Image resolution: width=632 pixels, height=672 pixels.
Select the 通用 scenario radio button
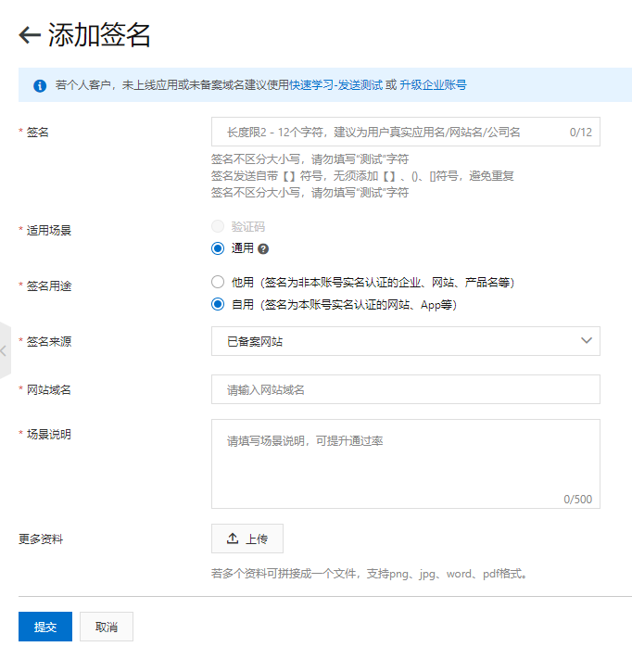(218, 248)
